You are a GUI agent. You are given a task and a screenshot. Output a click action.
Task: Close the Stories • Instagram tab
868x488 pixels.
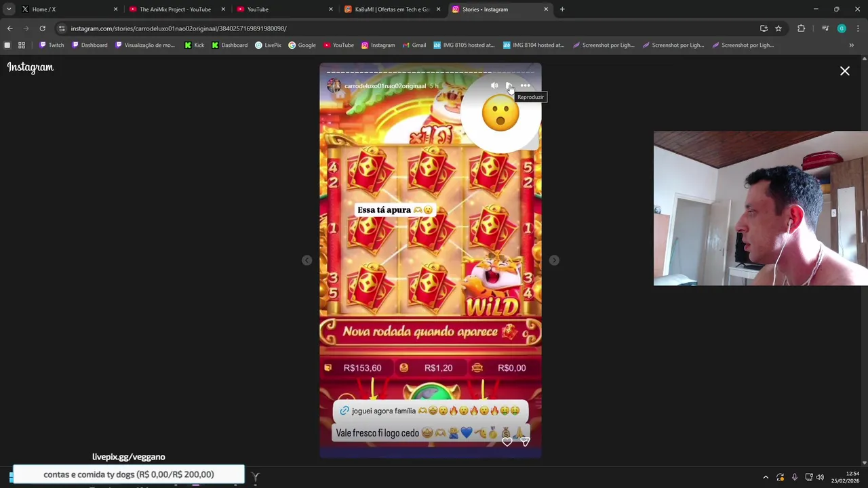[546, 9]
